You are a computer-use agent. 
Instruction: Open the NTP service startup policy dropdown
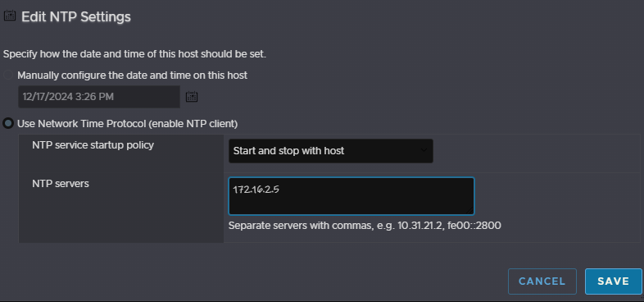331,151
